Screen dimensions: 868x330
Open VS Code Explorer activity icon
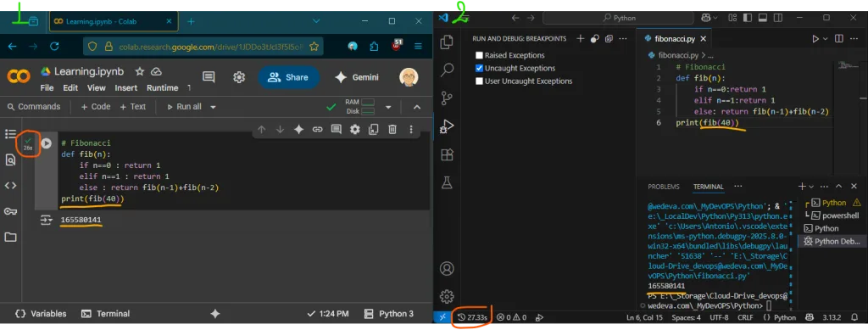(x=447, y=42)
